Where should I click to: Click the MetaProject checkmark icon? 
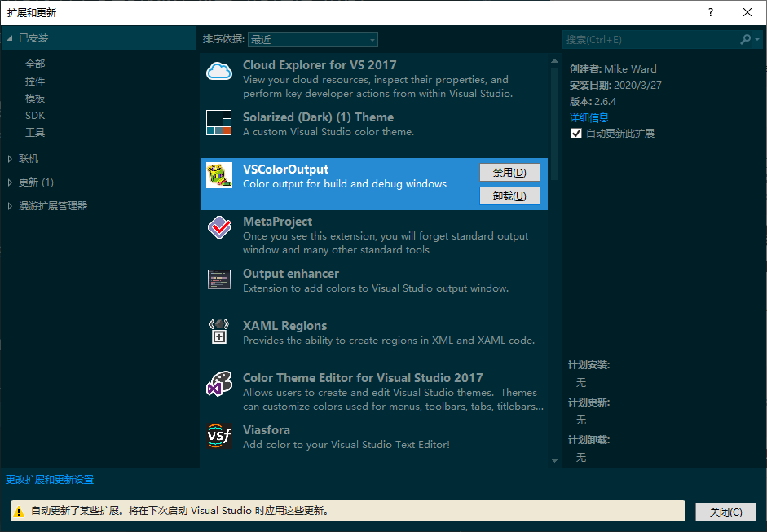219,227
